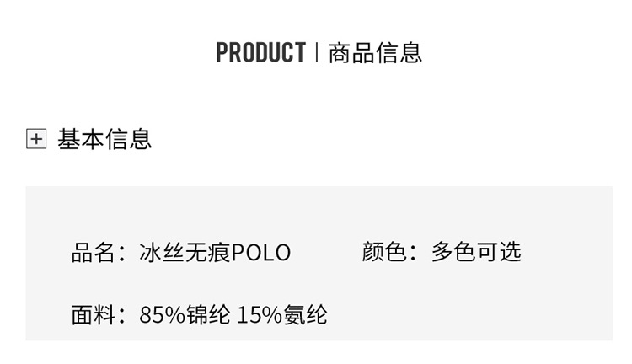Click the 颜色 field label
Viewport: 632px width, 364px height.
point(384,252)
